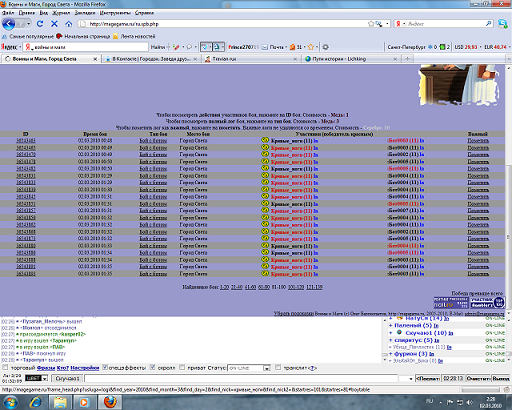Close the Воины и Маги tab
Screen dimensions: 512x410
pos(95,59)
